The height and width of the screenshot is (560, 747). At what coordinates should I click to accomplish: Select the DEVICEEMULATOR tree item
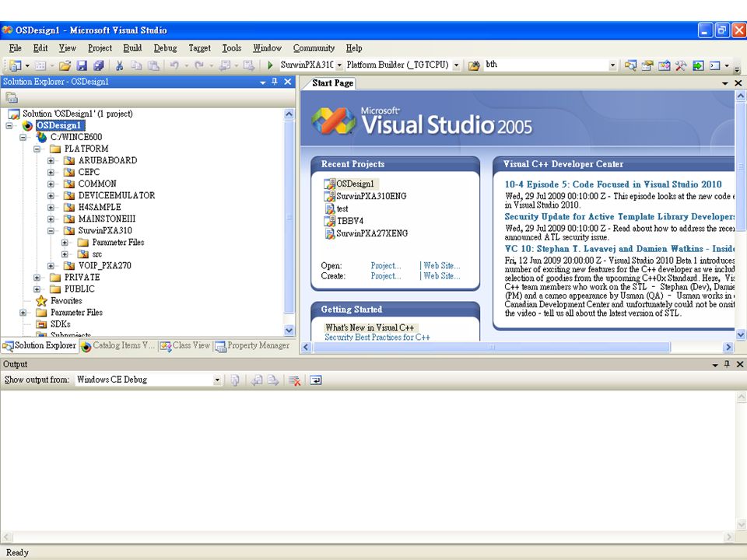tap(116, 196)
